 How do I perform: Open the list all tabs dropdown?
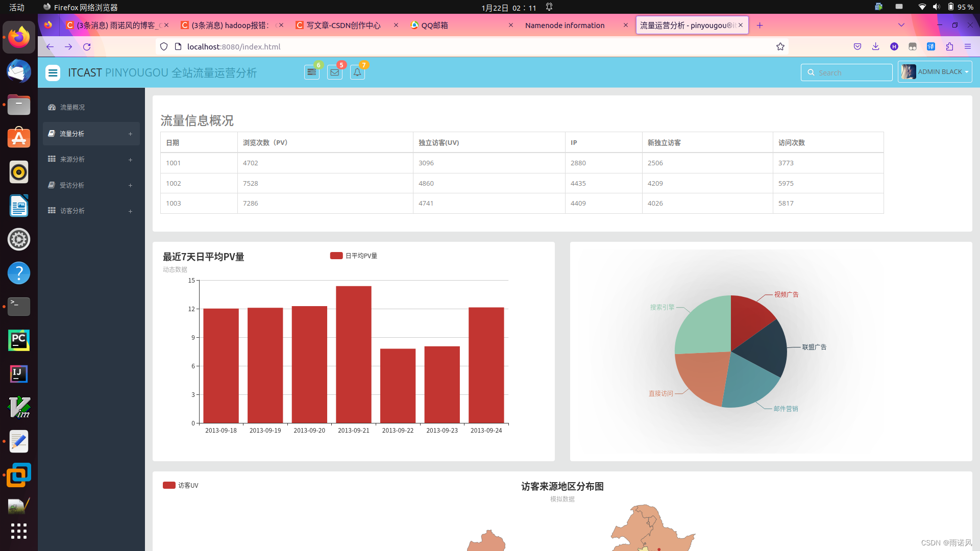tap(901, 25)
